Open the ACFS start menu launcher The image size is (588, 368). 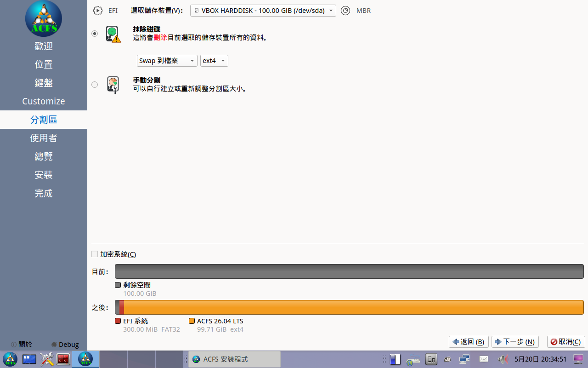10,359
